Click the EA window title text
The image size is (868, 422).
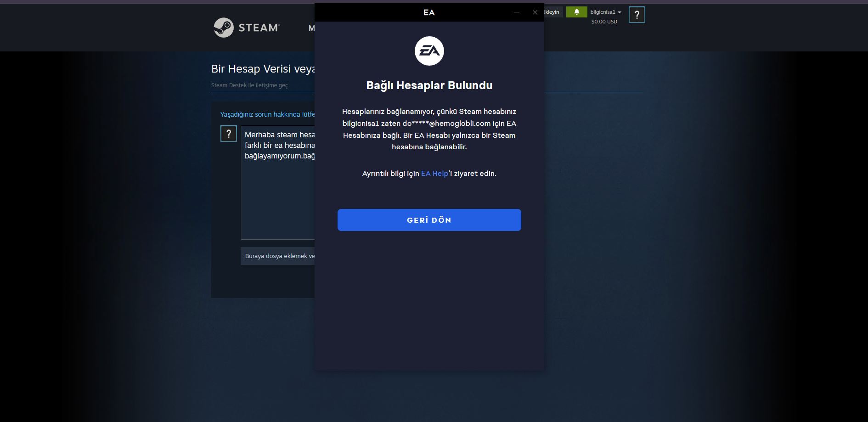point(429,12)
